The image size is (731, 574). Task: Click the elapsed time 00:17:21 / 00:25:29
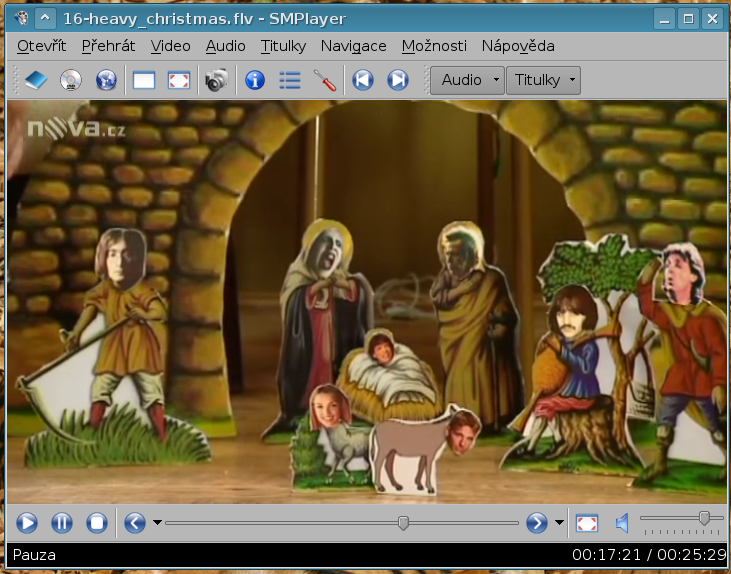click(649, 555)
